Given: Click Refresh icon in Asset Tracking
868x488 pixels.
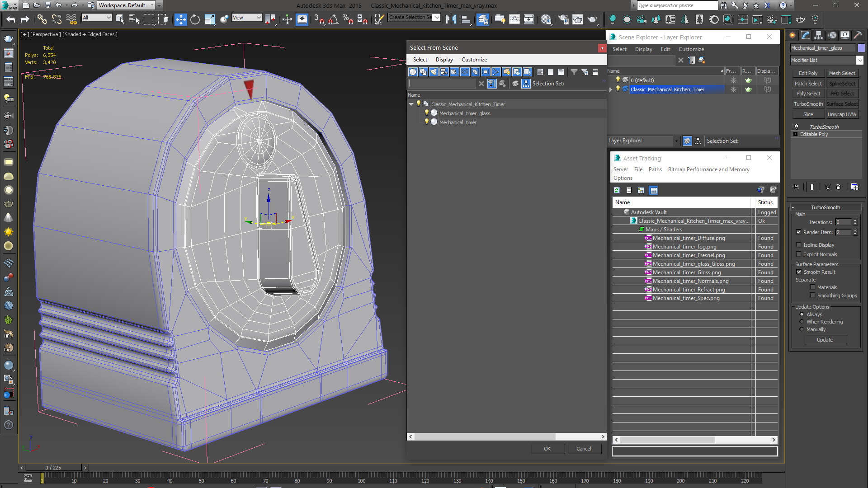Looking at the screenshot, I should 617,190.
